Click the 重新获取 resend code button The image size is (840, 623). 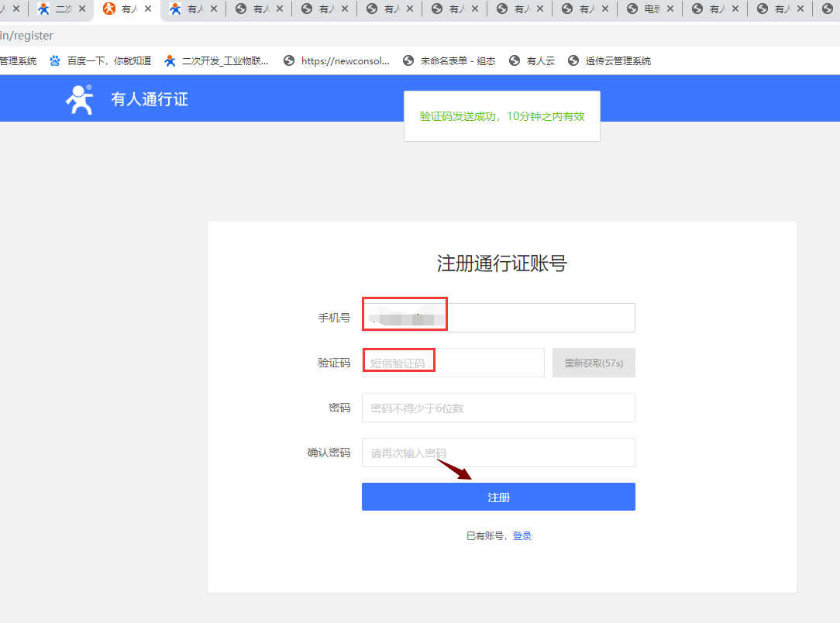pyautogui.click(x=594, y=363)
